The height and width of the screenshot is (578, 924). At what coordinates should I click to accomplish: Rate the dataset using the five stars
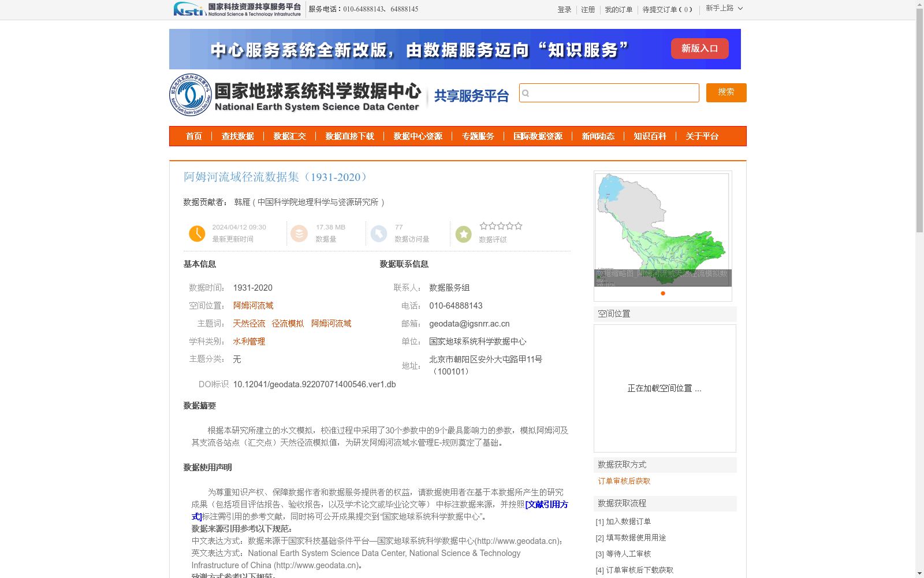click(501, 226)
